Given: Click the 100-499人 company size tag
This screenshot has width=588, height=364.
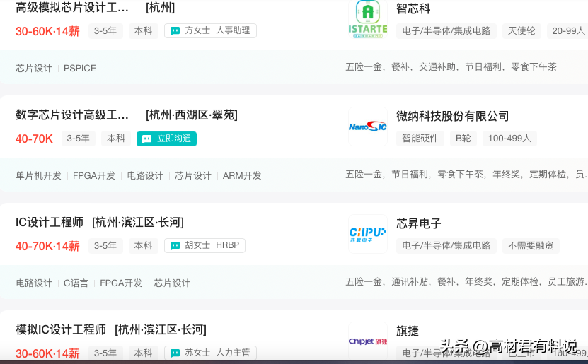Looking at the screenshot, I should click(509, 139).
